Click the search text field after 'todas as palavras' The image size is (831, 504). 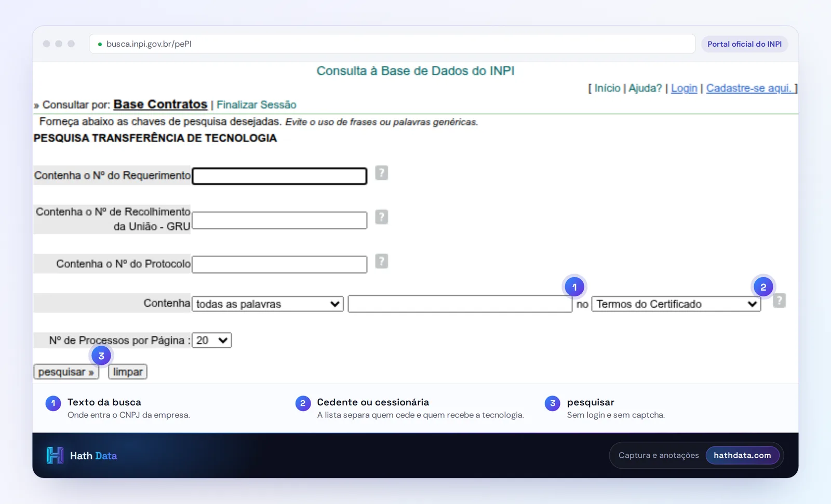click(x=460, y=304)
